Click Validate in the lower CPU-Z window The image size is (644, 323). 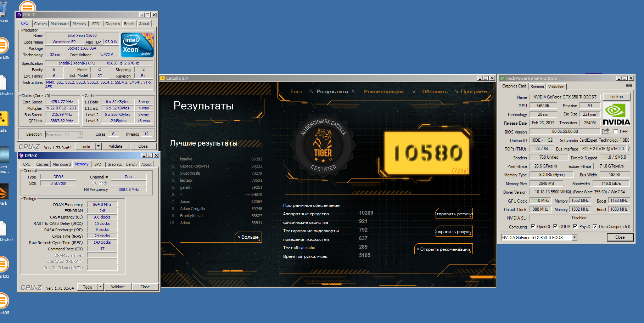[118, 287]
